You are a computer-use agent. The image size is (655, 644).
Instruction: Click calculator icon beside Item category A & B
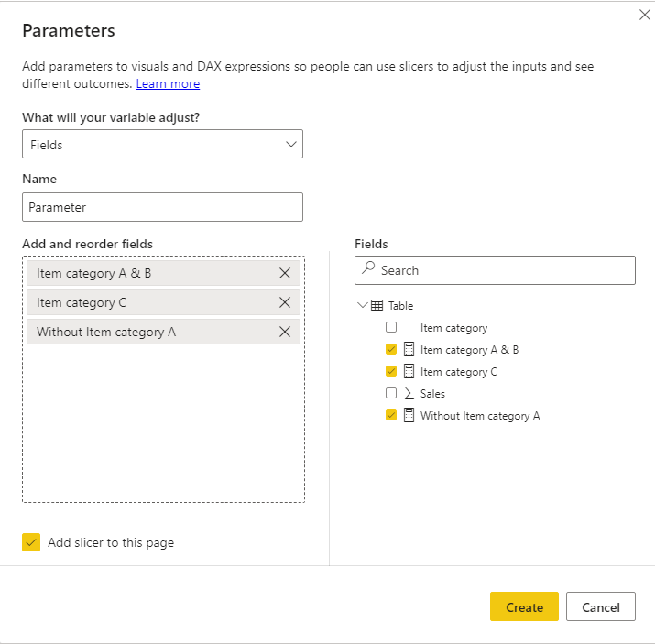(409, 349)
